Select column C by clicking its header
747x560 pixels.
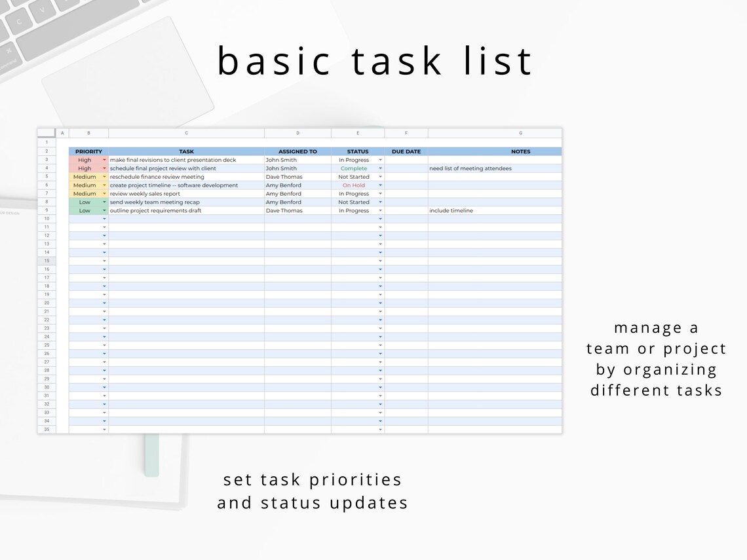(187, 133)
